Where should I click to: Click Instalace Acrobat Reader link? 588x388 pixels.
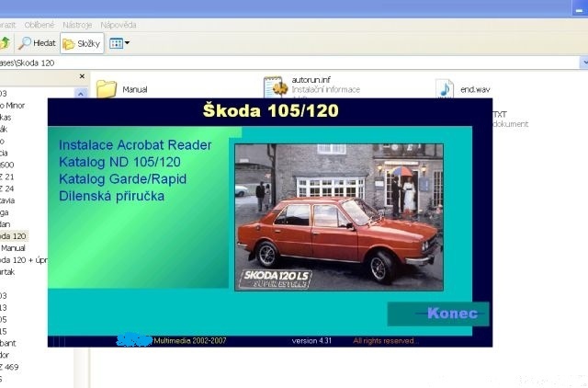click(x=135, y=145)
